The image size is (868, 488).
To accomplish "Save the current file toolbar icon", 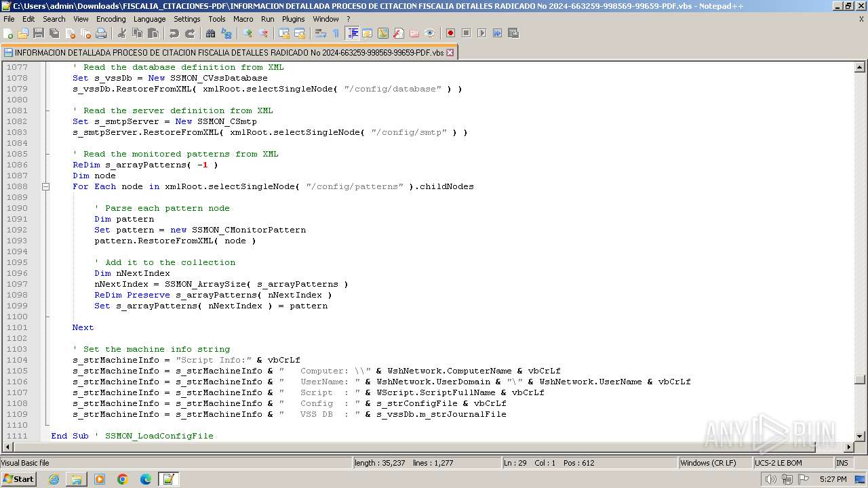I will 39,33.
